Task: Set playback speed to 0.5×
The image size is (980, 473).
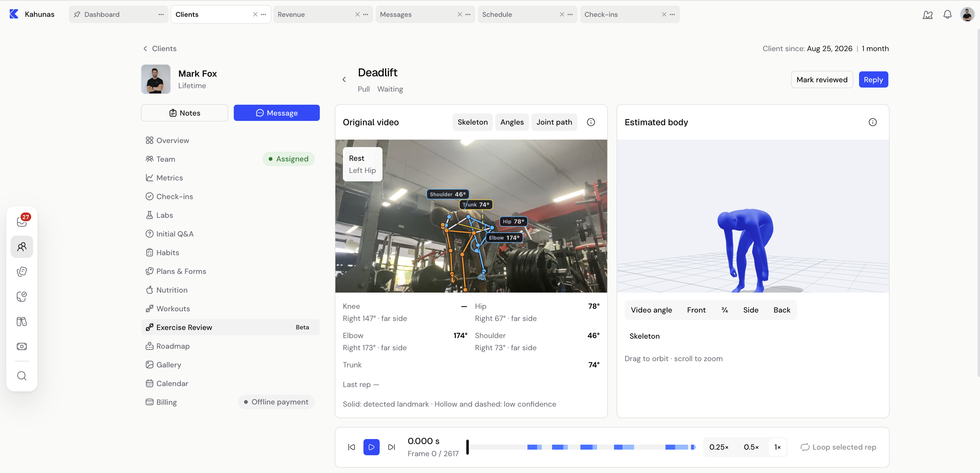Action: tap(751, 447)
